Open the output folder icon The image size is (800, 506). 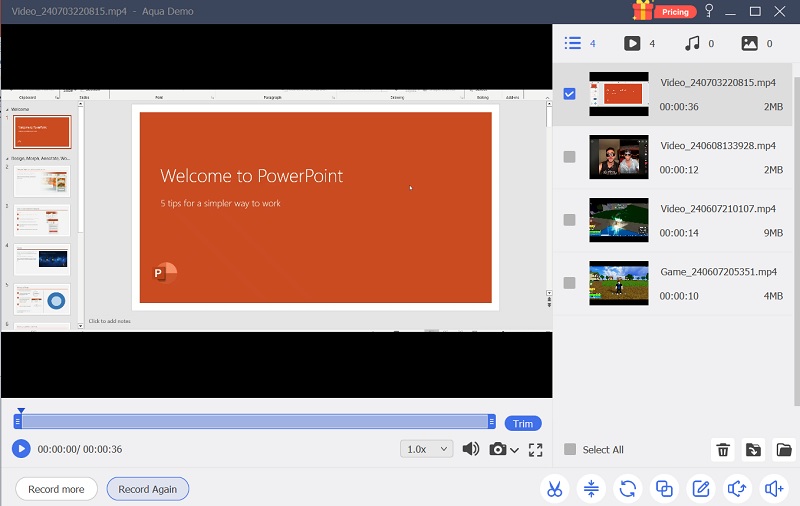(784, 450)
